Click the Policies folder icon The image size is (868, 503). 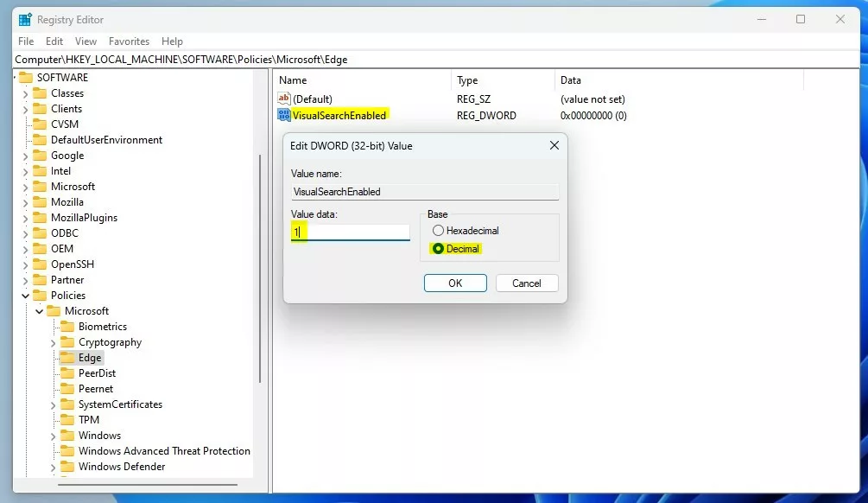pyautogui.click(x=40, y=296)
